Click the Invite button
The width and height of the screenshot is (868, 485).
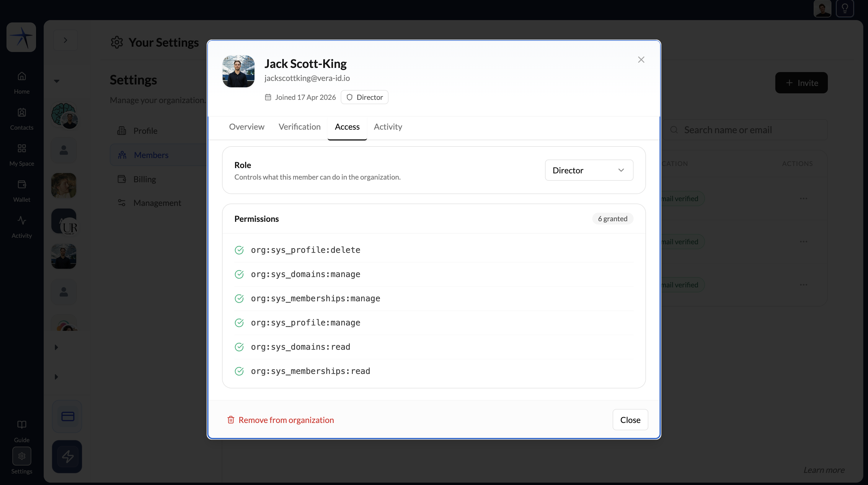[801, 83]
